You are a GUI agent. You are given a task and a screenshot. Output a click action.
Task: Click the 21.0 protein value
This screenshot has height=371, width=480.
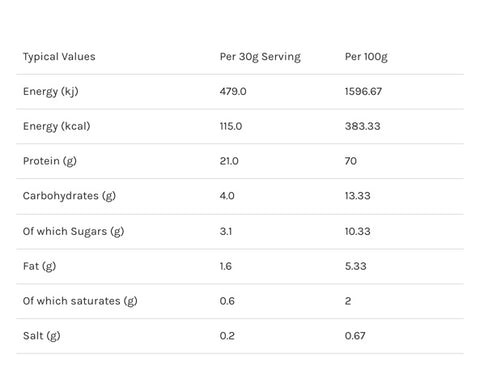229,161
